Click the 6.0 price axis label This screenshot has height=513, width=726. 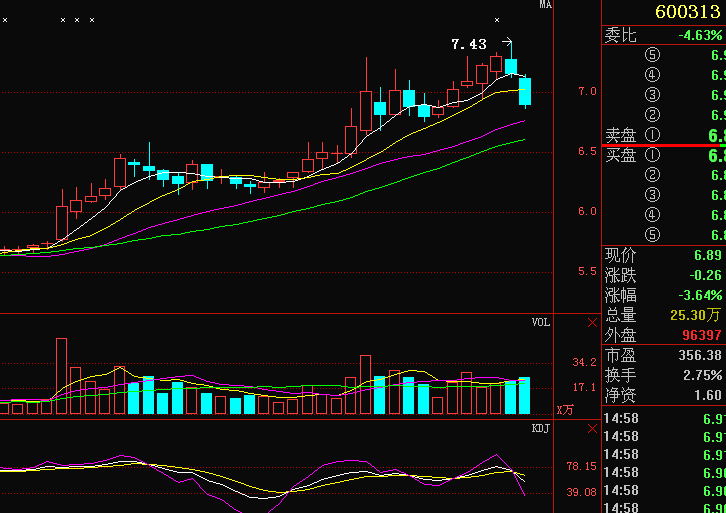click(x=587, y=211)
